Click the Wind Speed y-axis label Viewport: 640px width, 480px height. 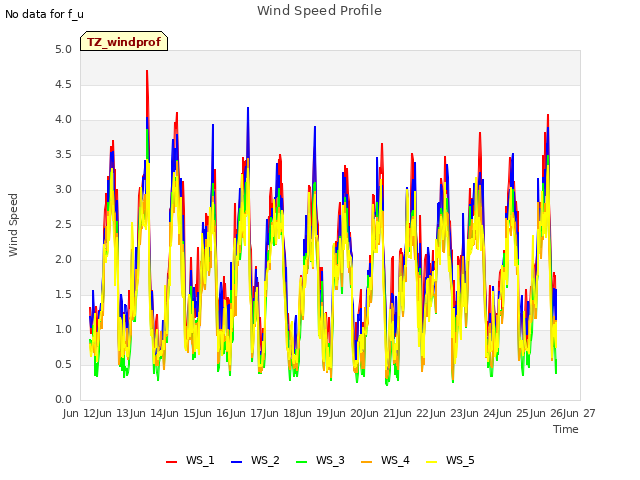(x=13, y=225)
